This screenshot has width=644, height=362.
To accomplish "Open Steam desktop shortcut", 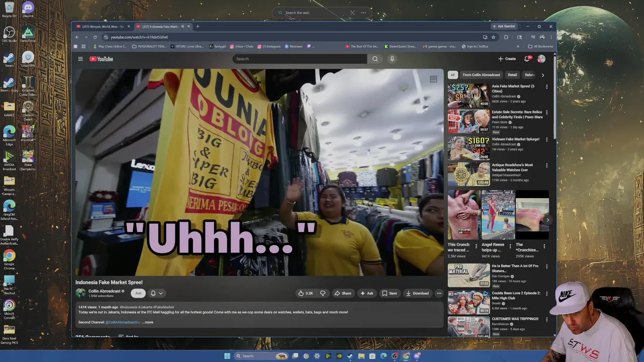I will 9,59.
